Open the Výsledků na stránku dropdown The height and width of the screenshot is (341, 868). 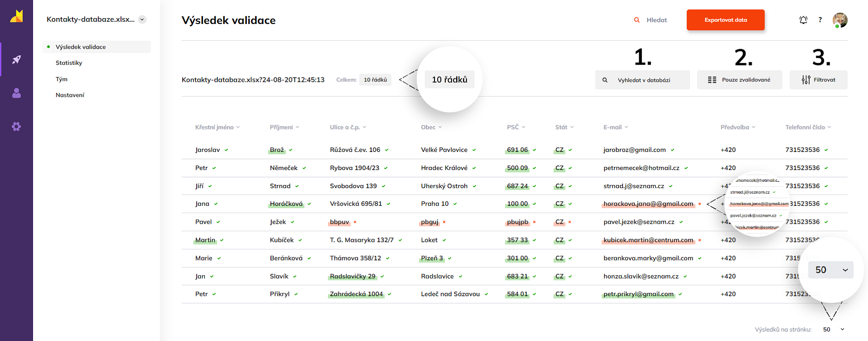[833, 329]
